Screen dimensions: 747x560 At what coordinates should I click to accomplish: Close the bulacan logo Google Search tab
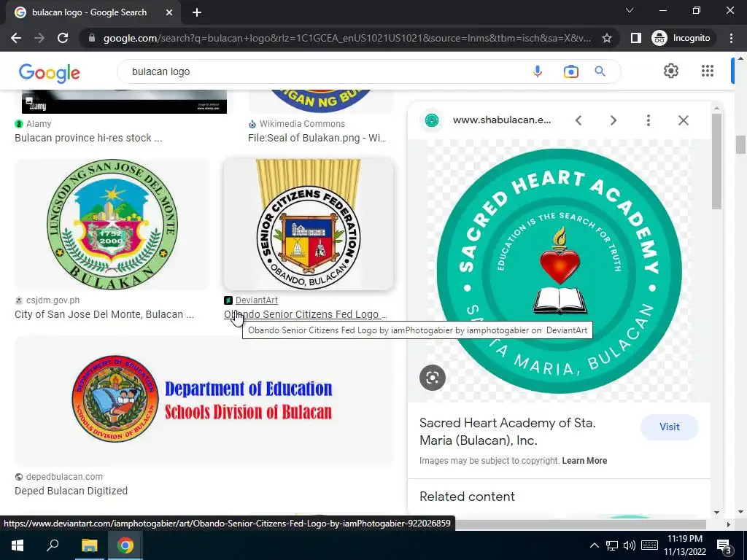click(169, 12)
